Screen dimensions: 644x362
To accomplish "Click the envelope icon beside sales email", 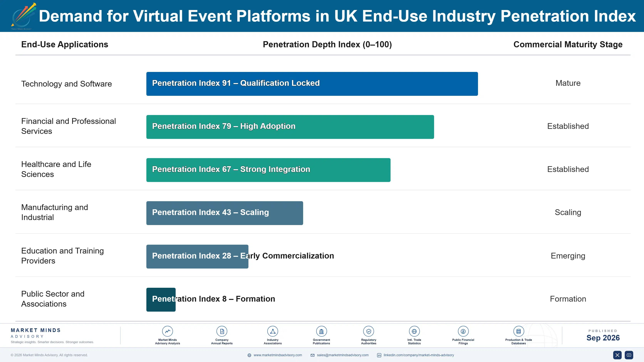I will point(313,355).
